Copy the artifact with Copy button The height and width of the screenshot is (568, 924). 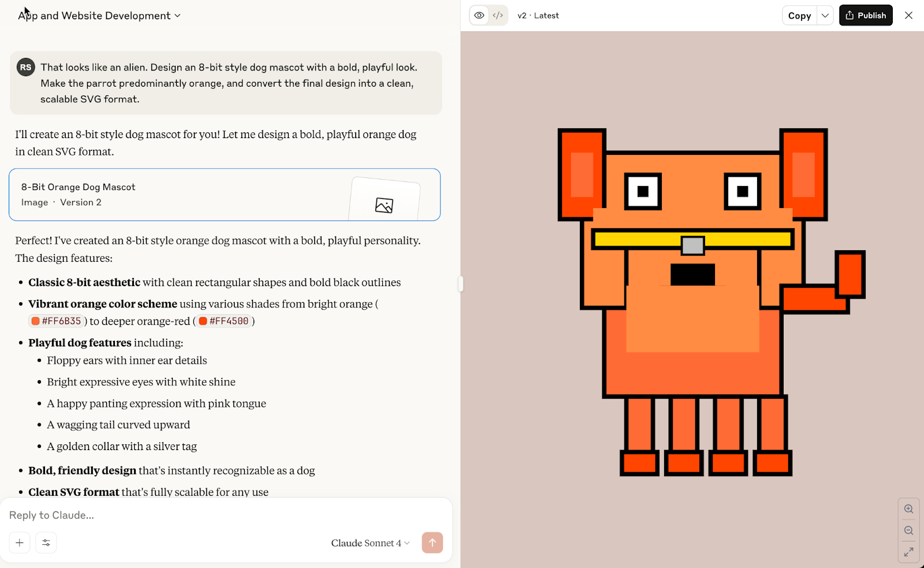click(x=799, y=16)
